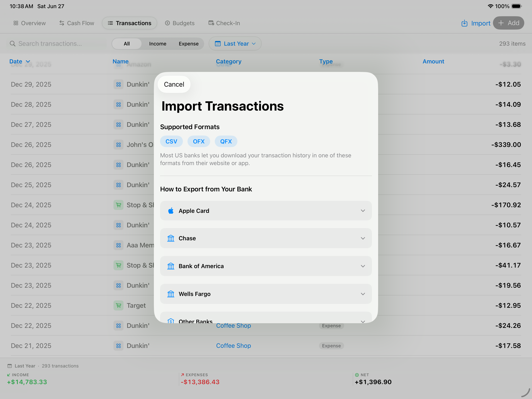This screenshot has width=532, height=399.
Task: Click the Budgets dollar coin icon
Action: 167,23
